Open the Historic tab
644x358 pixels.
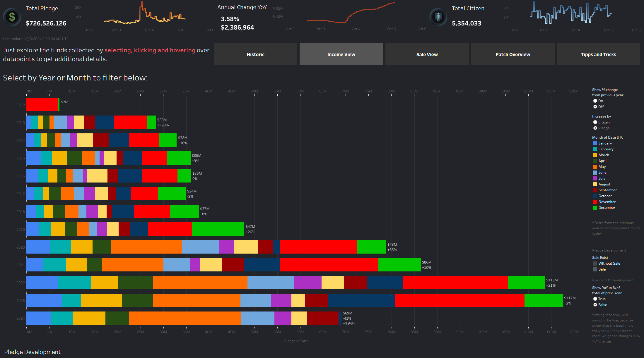(255, 54)
